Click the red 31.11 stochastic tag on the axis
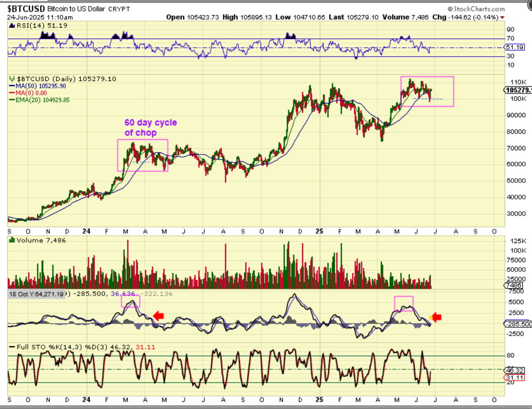Screen dimensions: 532x409 click(x=515, y=378)
